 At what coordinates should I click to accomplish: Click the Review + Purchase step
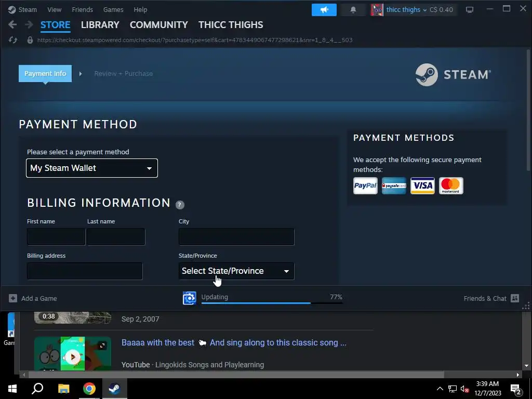[x=124, y=74]
